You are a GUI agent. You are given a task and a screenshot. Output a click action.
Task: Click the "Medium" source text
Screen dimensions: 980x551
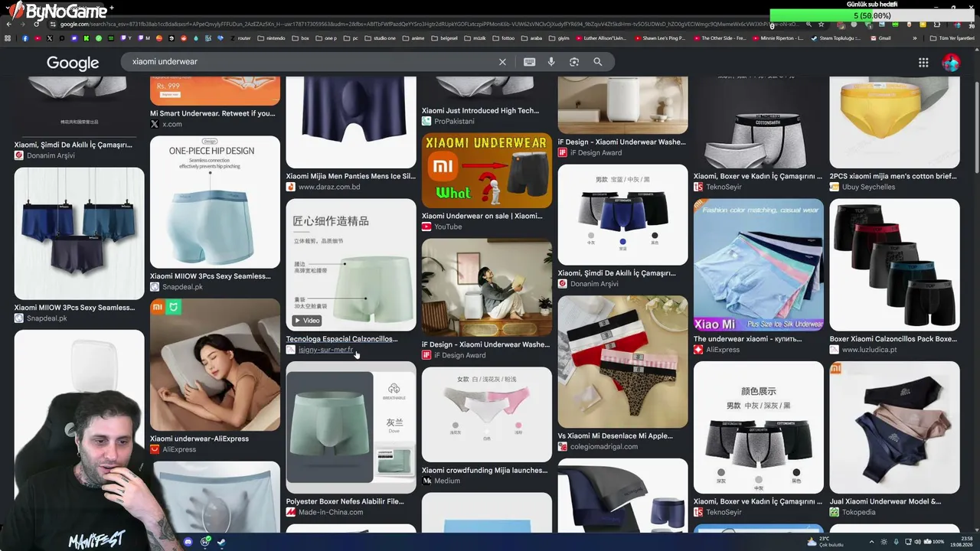tap(447, 481)
